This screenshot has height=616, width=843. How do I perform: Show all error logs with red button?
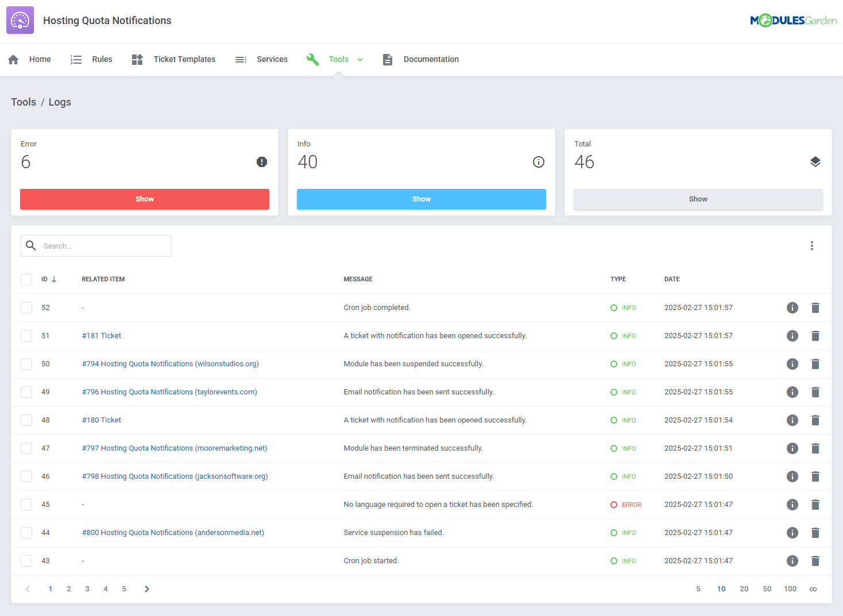click(x=144, y=199)
